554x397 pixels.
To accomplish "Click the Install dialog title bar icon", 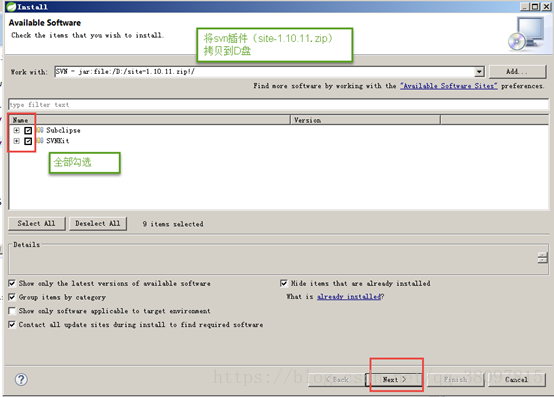I will pyautogui.click(x=11, y=7).
